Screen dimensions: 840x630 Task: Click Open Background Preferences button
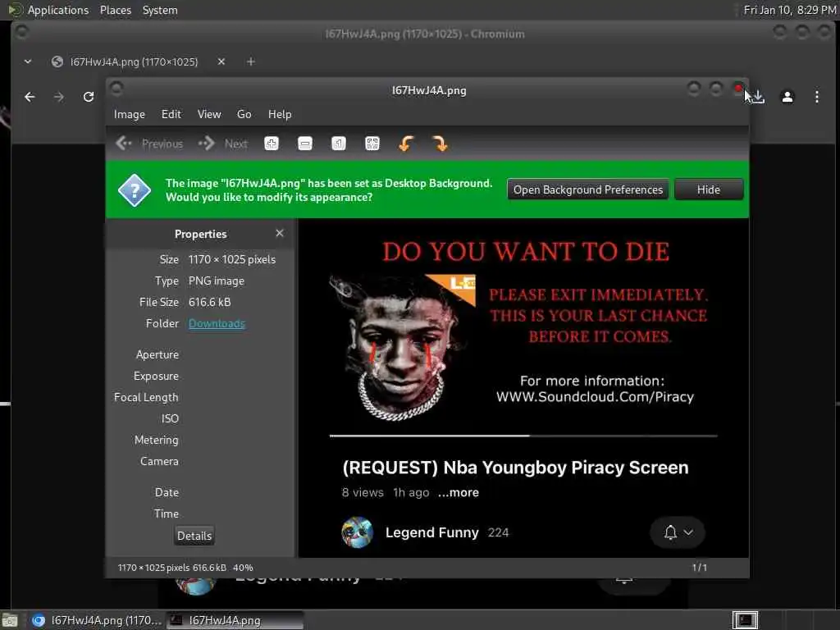pyautogui.click(x=587, y=189)
